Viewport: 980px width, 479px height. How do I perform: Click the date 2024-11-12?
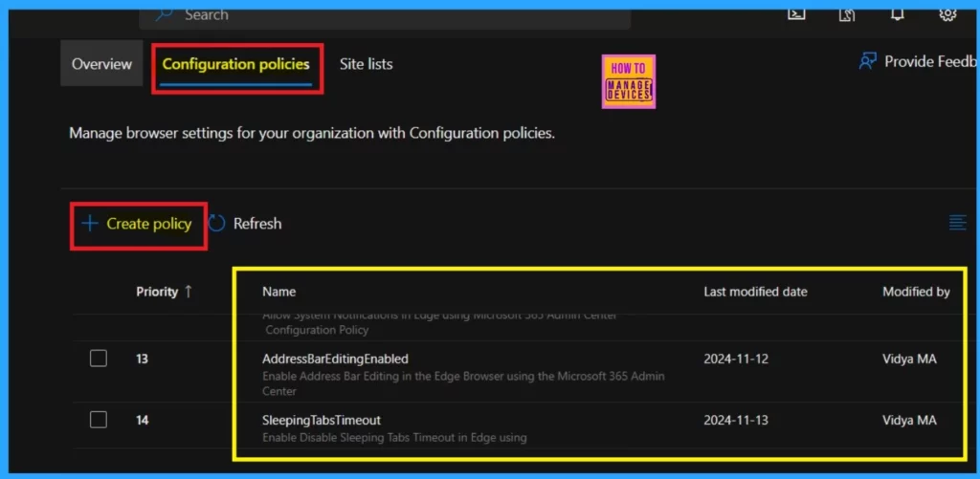(736, 359)
